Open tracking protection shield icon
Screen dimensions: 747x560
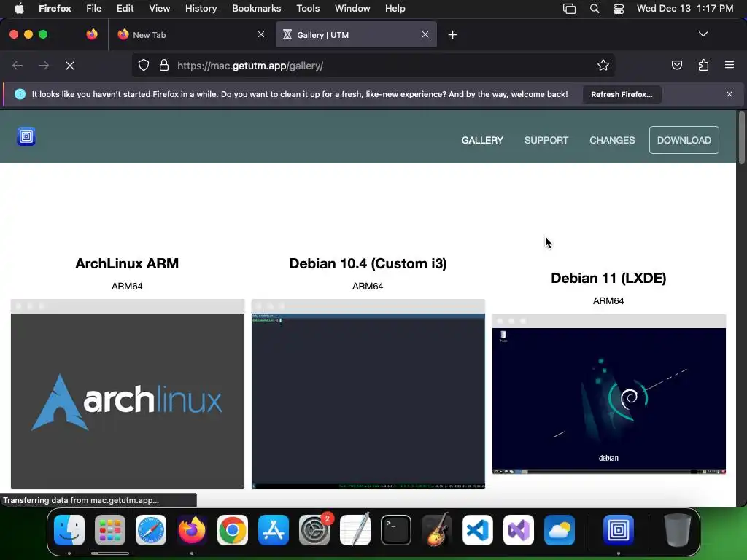pyautogui.click(x=144, y=65)
